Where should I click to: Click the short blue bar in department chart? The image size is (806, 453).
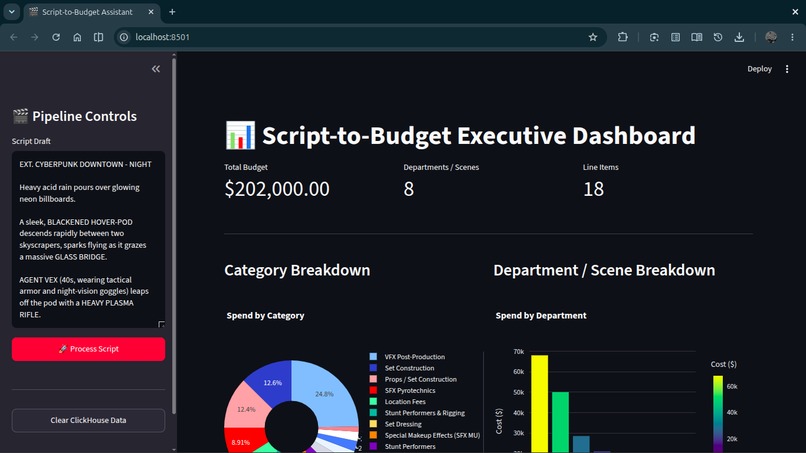click(581, 444)
